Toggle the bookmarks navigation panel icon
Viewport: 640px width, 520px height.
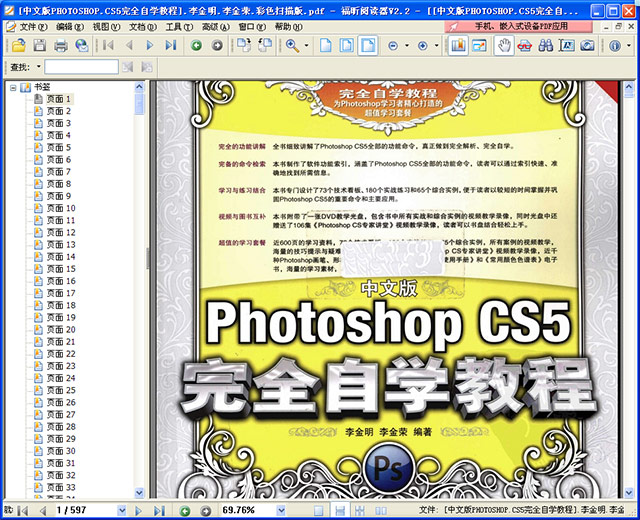point(458,45)
